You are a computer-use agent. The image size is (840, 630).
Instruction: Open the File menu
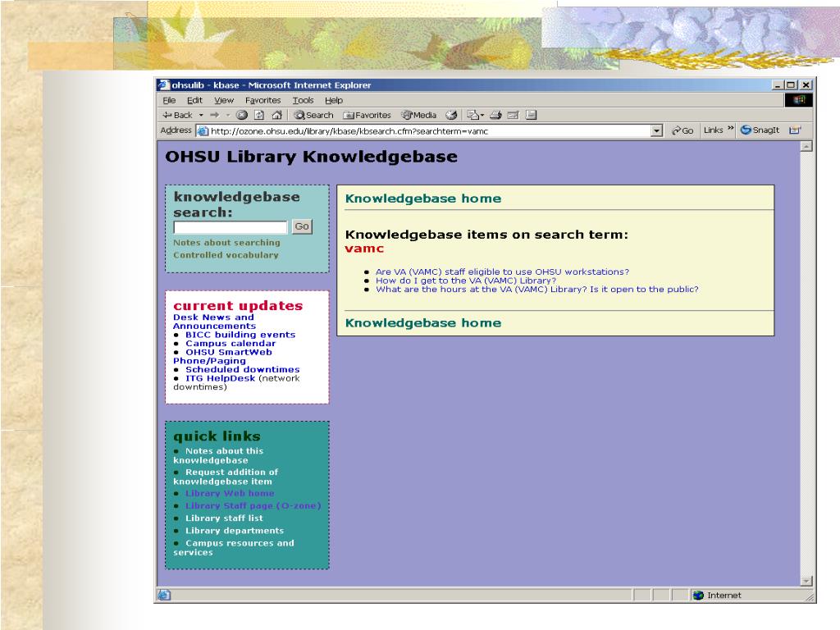[x=169, y=100]
